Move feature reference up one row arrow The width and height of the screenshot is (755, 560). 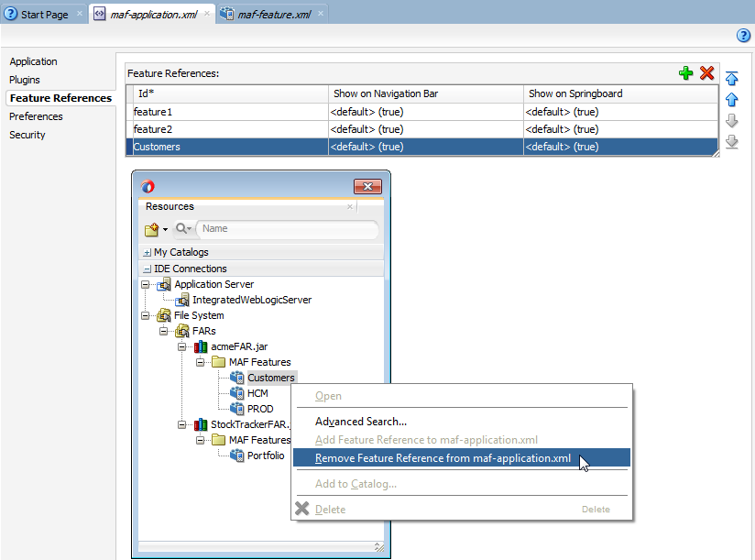732,100
